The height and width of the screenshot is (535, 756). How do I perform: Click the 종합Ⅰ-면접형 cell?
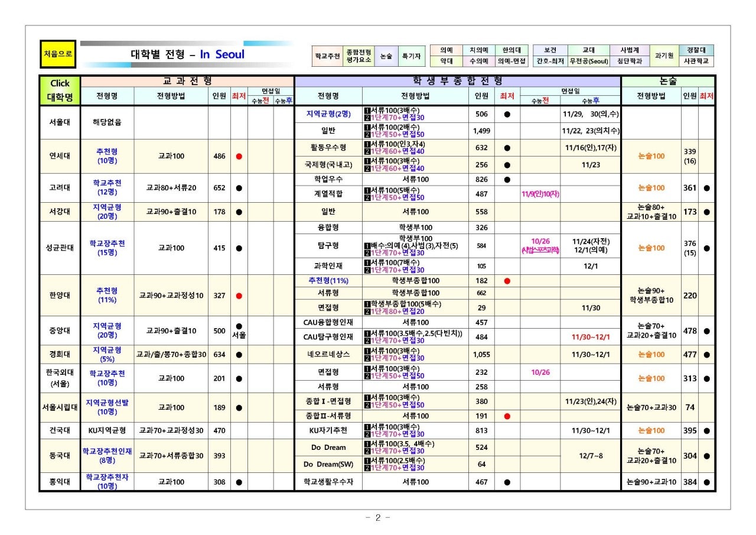tap(328, 401)
